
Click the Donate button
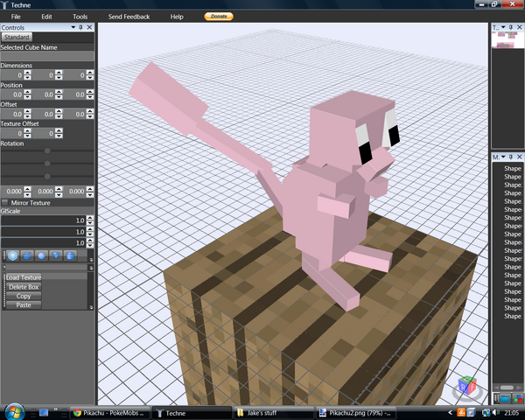[x=219, y=16]
